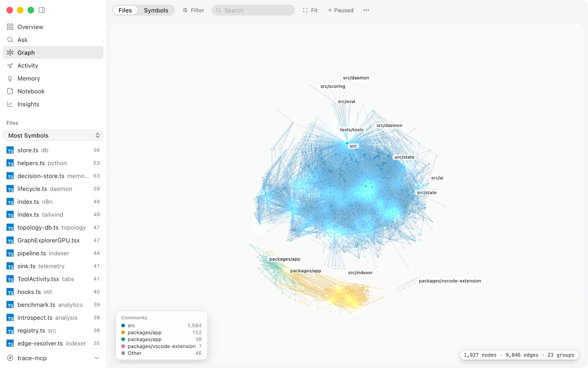
Task: Select the index.ts n8n file row
Action: (x=53, y=202)
